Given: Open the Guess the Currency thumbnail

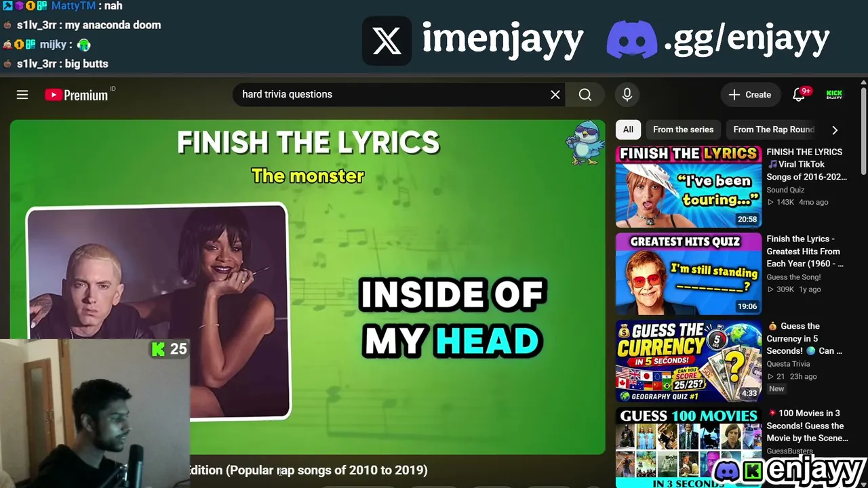Looking at the screenshot, I should pyautogui.click(x=688, y=361).
